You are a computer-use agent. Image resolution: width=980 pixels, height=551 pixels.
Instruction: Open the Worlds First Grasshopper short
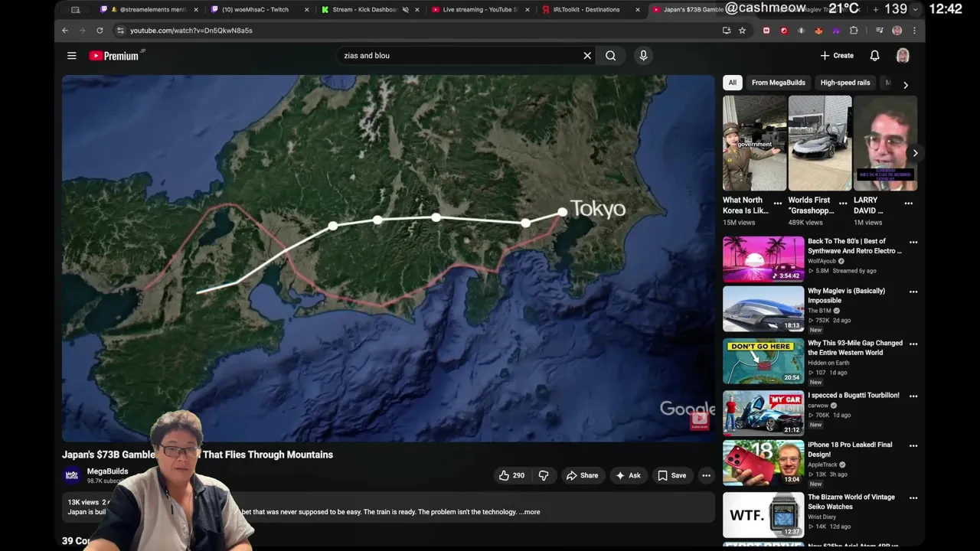point(820,143)
